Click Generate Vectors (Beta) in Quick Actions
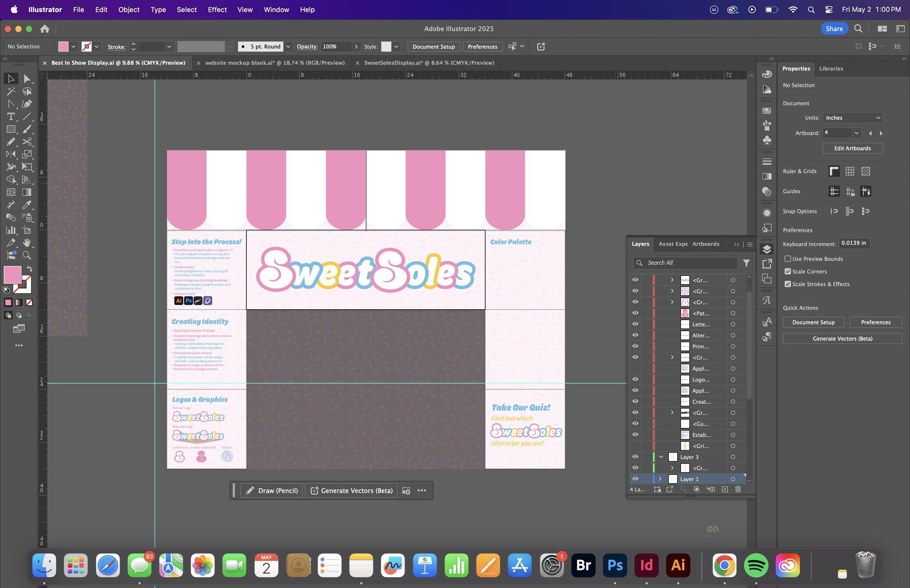 842,339
